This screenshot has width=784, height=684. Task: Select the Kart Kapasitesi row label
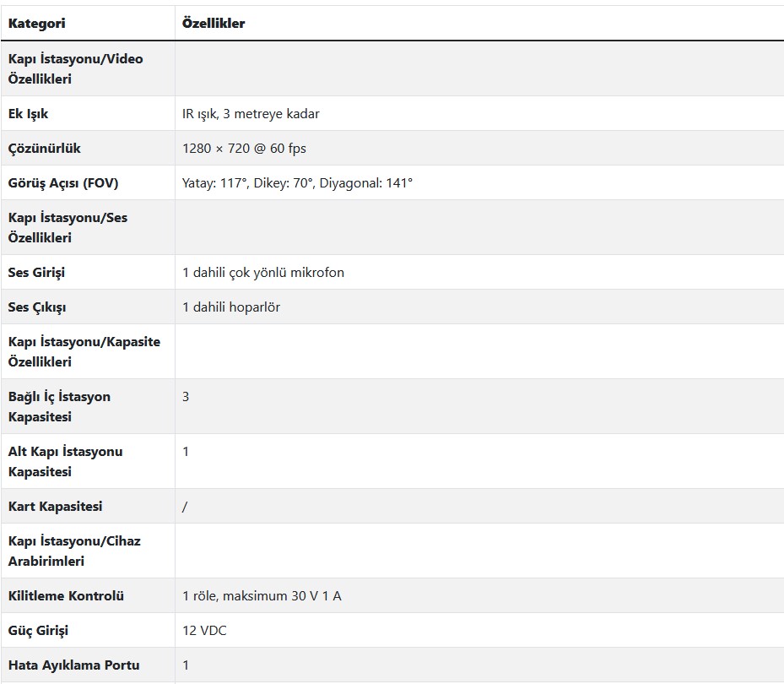[55, 507]
